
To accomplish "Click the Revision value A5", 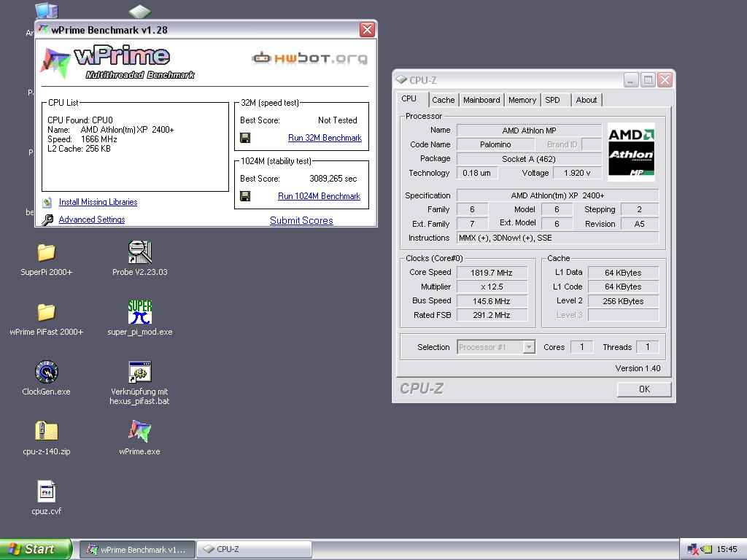I will click(640, 224).
